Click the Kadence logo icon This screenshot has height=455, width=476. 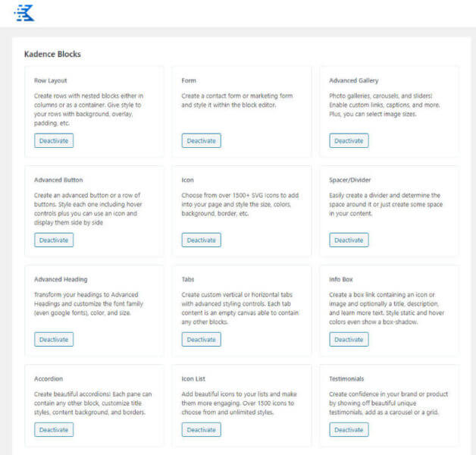point(24,12)
